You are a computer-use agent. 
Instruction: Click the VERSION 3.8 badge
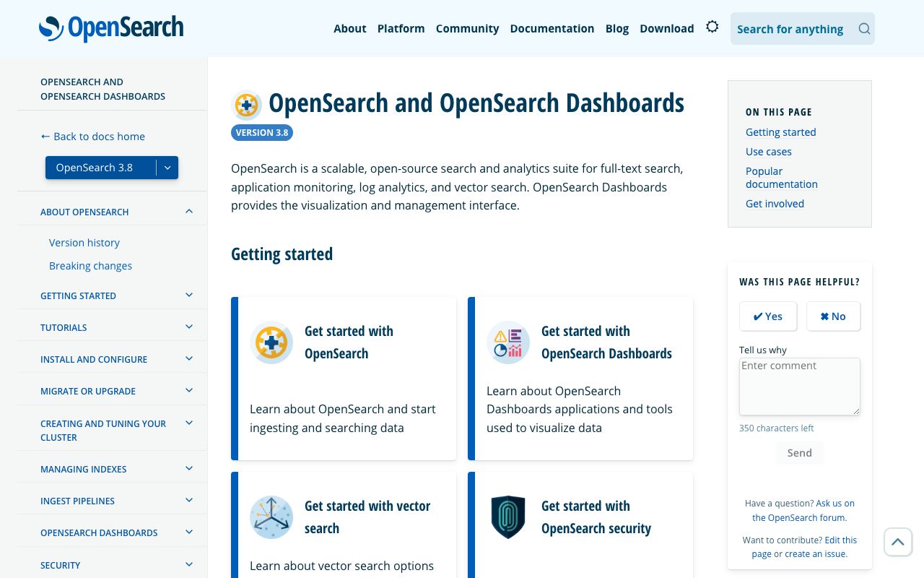click(262, 132)
